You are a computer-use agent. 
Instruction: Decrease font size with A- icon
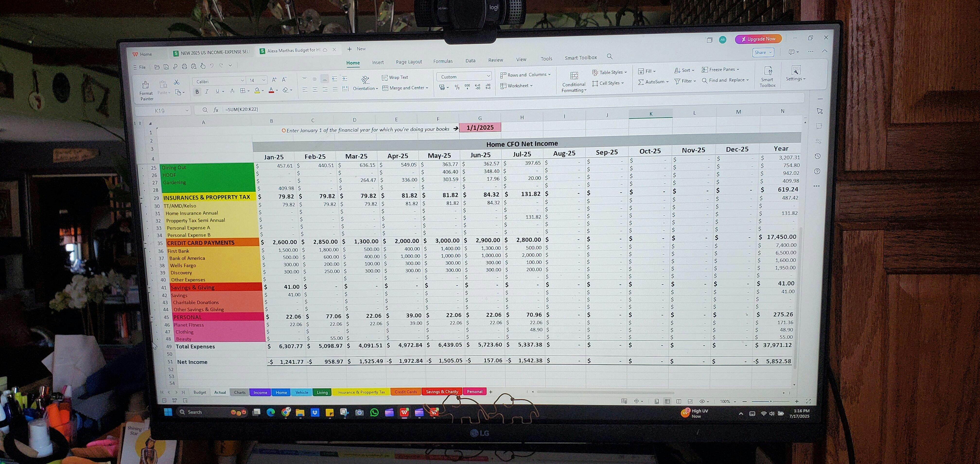click(284, 80)
